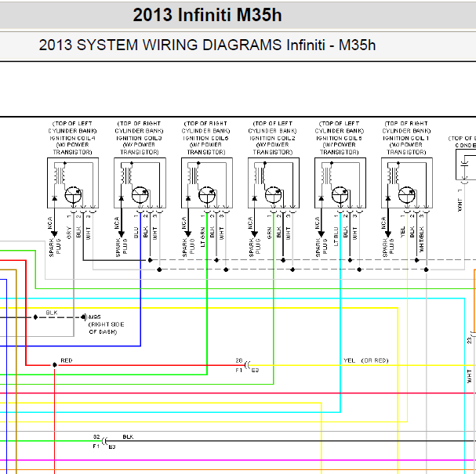Click the GRN wire label under coil 2

click(269, 233)
